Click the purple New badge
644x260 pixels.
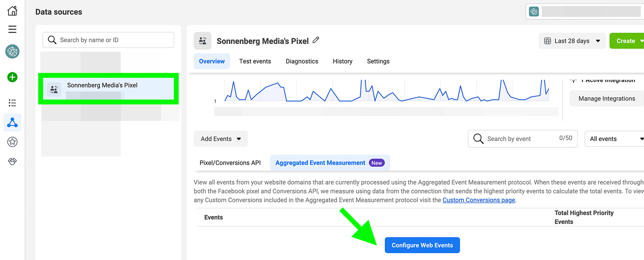click(377, 163)
